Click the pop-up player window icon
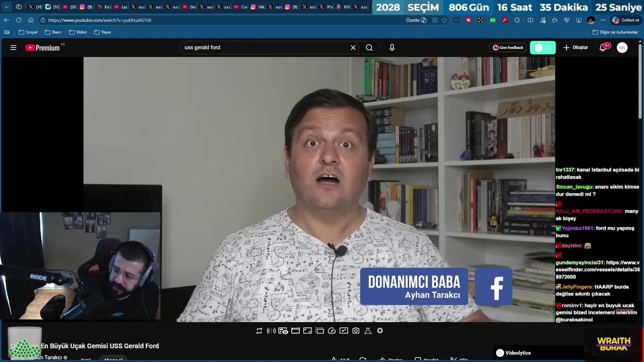Viewport: 644px width, 362px height. point(319,331)
